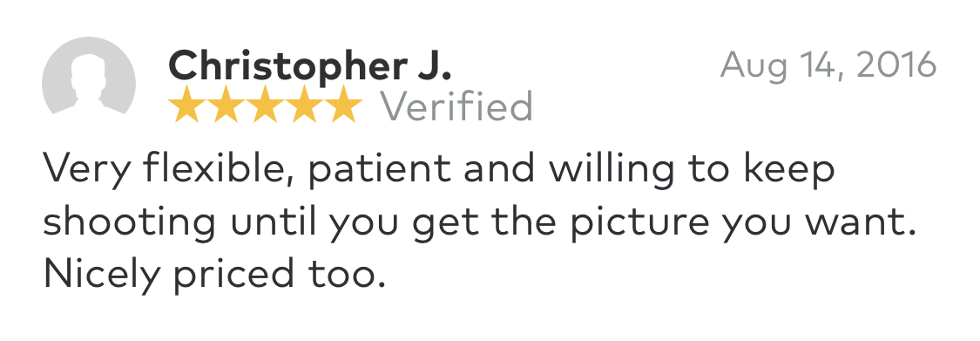
Task: Select the third yellow rating star
Action: (265, 104)
